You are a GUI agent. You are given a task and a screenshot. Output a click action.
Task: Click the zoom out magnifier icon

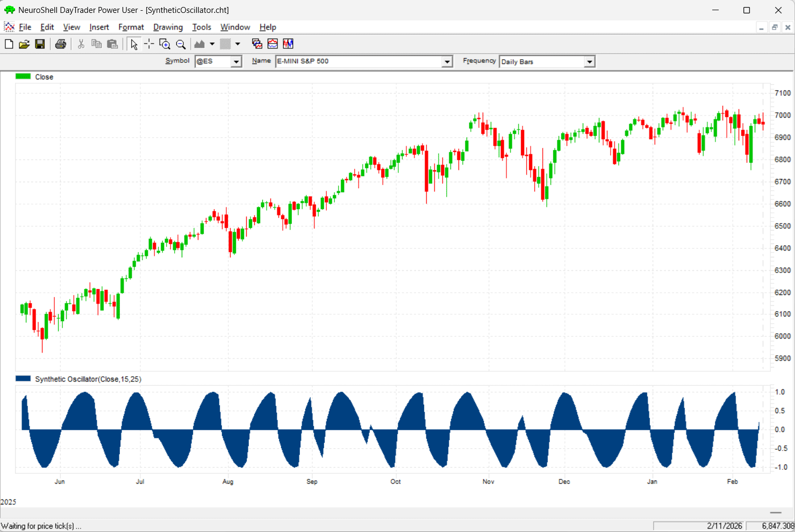[181, 44]
